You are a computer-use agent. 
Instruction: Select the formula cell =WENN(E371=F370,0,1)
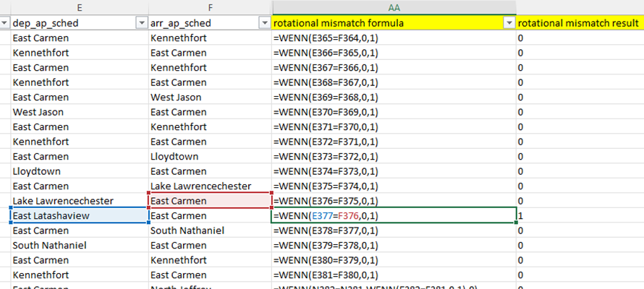pos(394,126)
